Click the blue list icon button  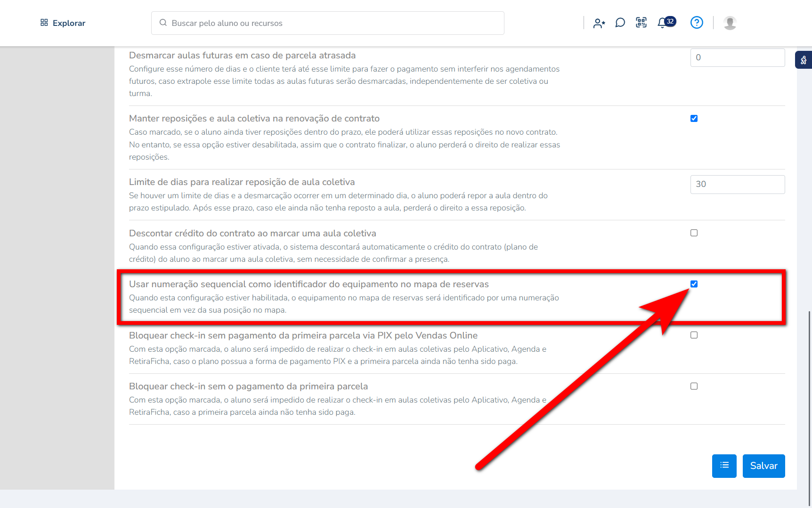(x=724, y=466)
